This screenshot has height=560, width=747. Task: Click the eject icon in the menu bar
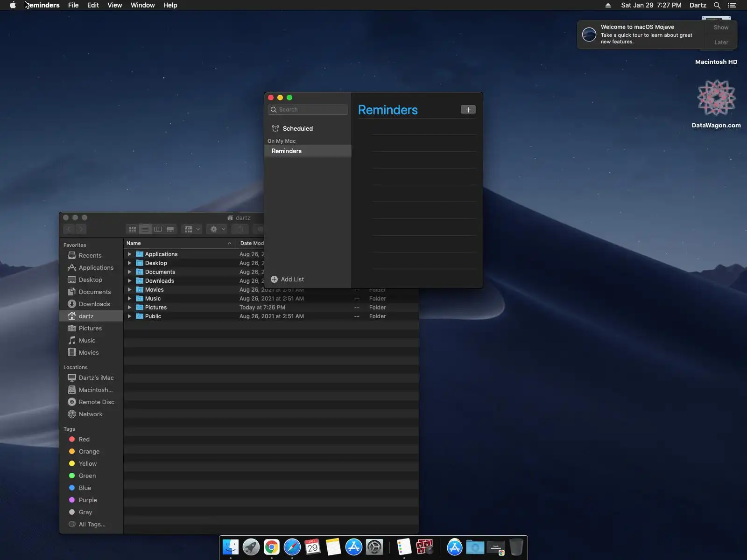pos(608,5)
